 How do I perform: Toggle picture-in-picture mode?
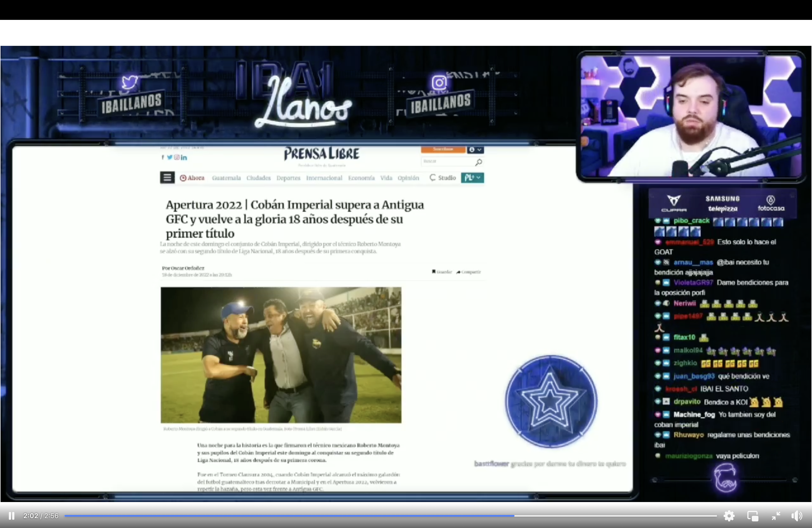click(x=752, y=516)
